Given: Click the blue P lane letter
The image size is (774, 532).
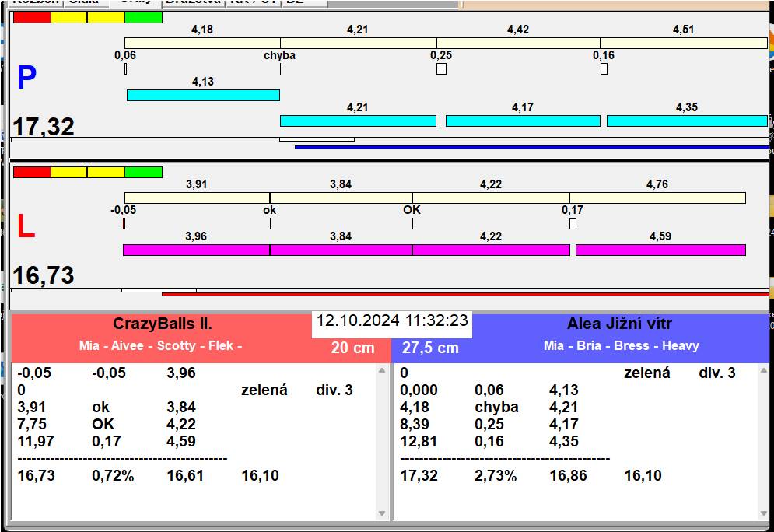Looking at the screenshot, I should coord(26,78).
